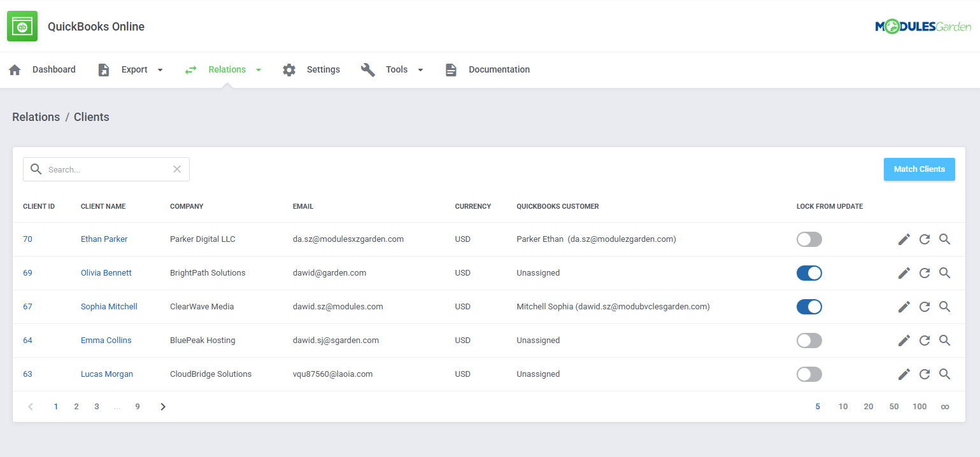The height and width of the screenshot is (457, 980).
Task: Go to page 3
Action: 97,407
